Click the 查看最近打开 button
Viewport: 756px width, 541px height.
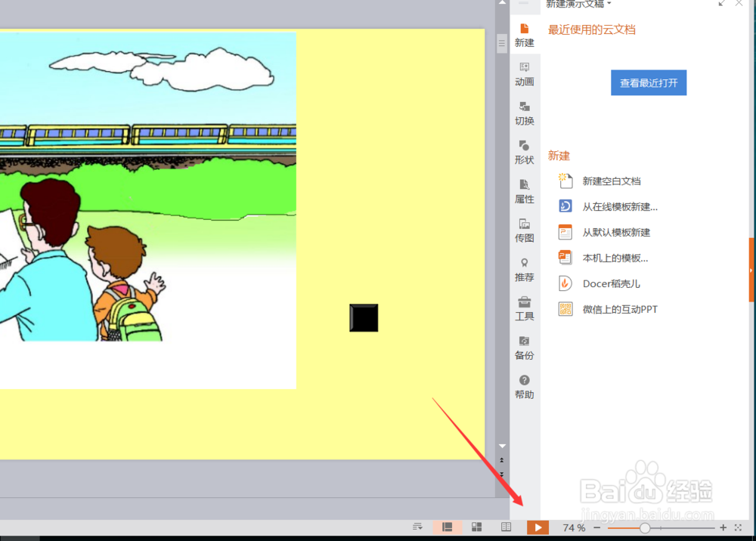649,83
